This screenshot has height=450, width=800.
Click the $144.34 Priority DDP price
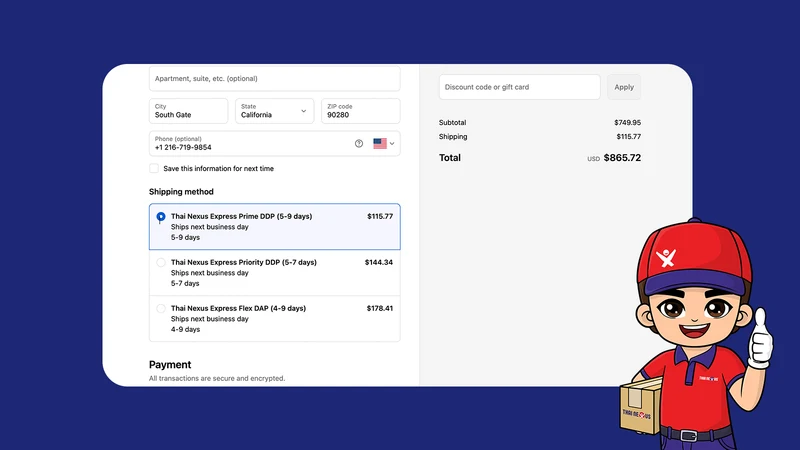pos(379,262)
